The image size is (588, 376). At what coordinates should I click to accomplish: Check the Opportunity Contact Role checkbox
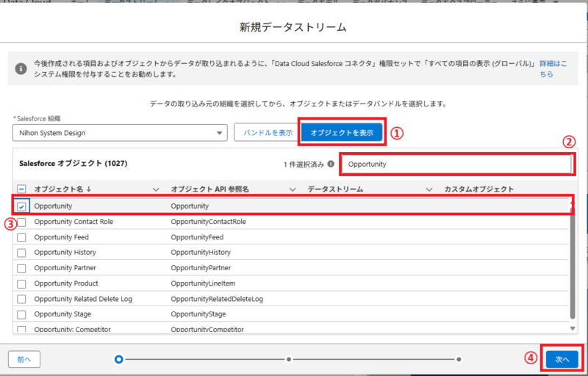click(21, 222)
